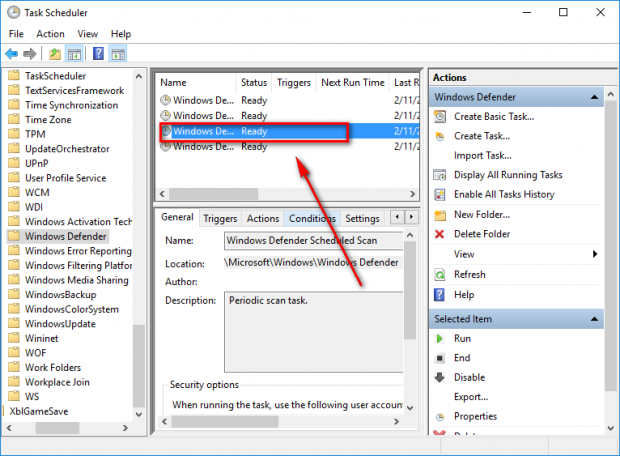Click the Windows Defender folder icon in tree
This screenshot has height=456, width=620.
[x=14, y=236]
